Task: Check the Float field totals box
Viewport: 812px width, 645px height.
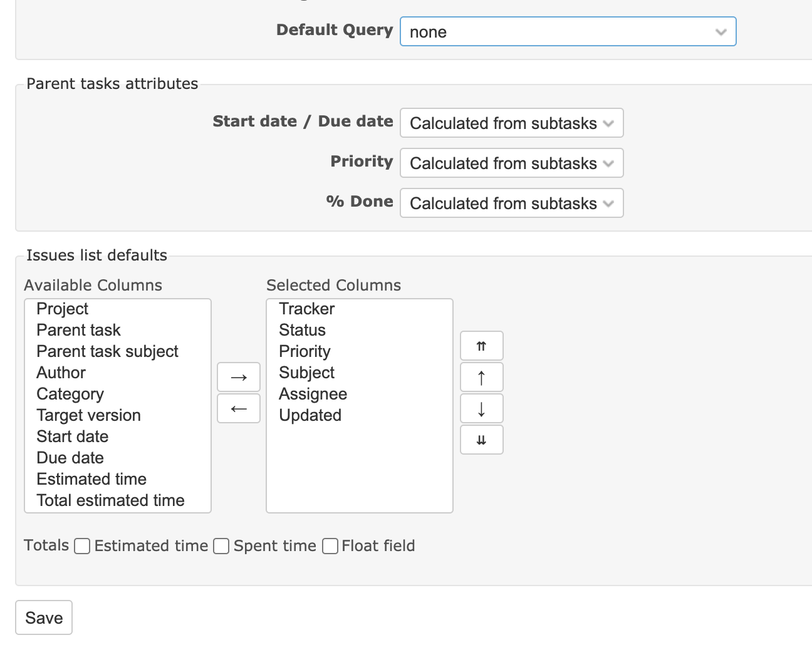Action: [x=330, y=546]
